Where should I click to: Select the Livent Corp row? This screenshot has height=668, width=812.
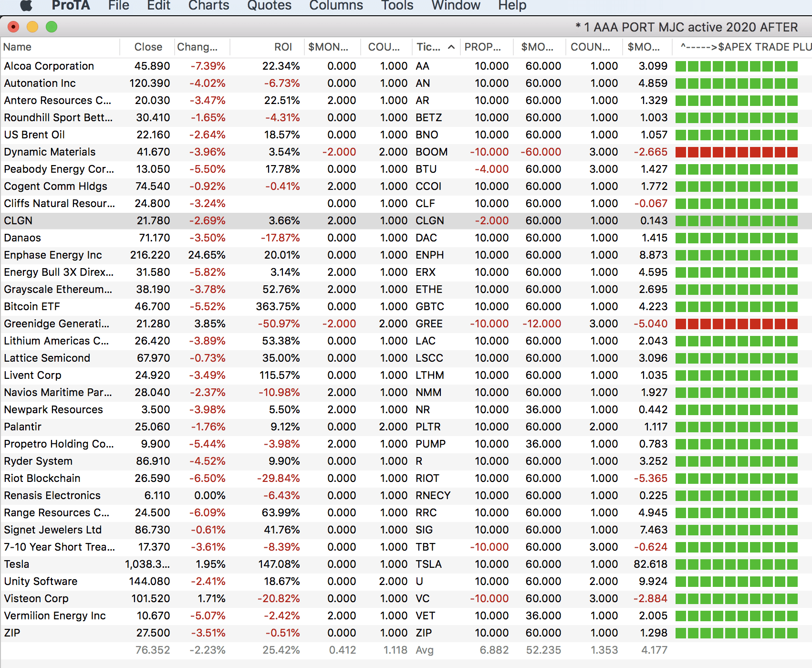click(x=406, y=376)
